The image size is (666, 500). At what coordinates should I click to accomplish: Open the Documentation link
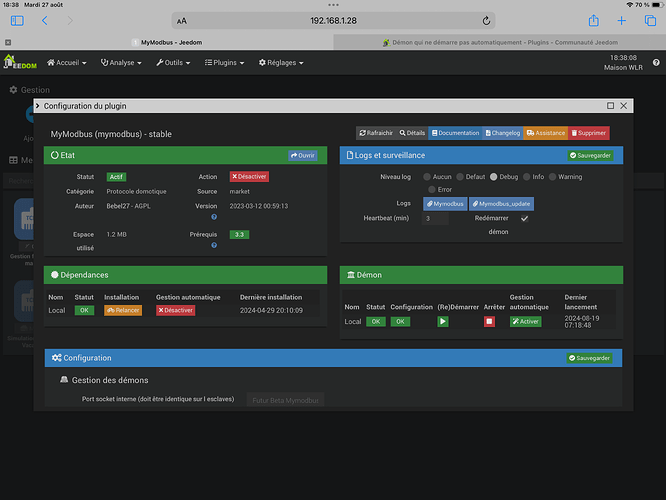[455, 133]
